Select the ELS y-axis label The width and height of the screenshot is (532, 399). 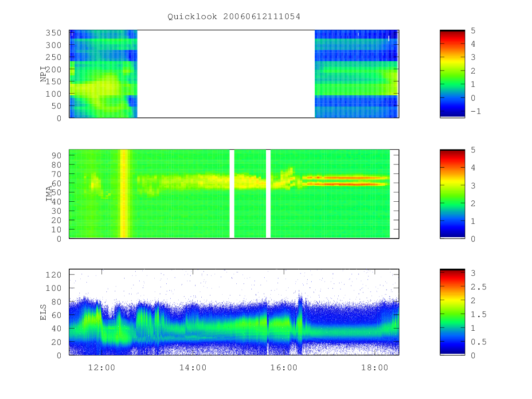[44, 312]
